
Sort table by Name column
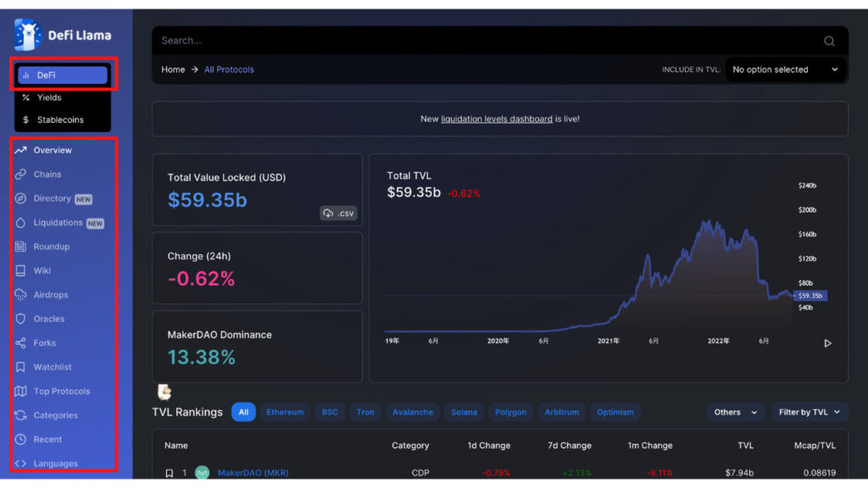(x=176, y=446)
